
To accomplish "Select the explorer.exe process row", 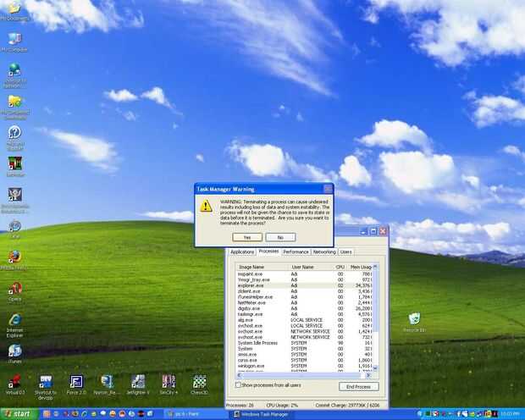I will tap(304, 285).
